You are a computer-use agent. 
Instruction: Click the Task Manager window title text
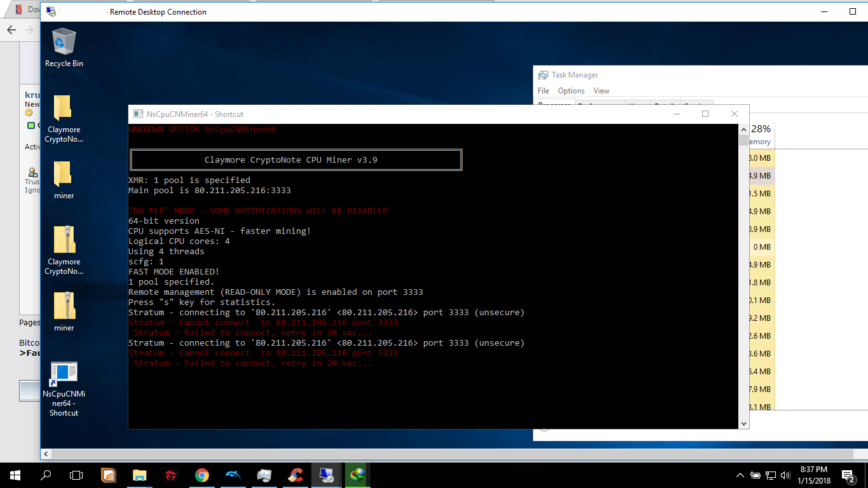click(x=574, y=75)
